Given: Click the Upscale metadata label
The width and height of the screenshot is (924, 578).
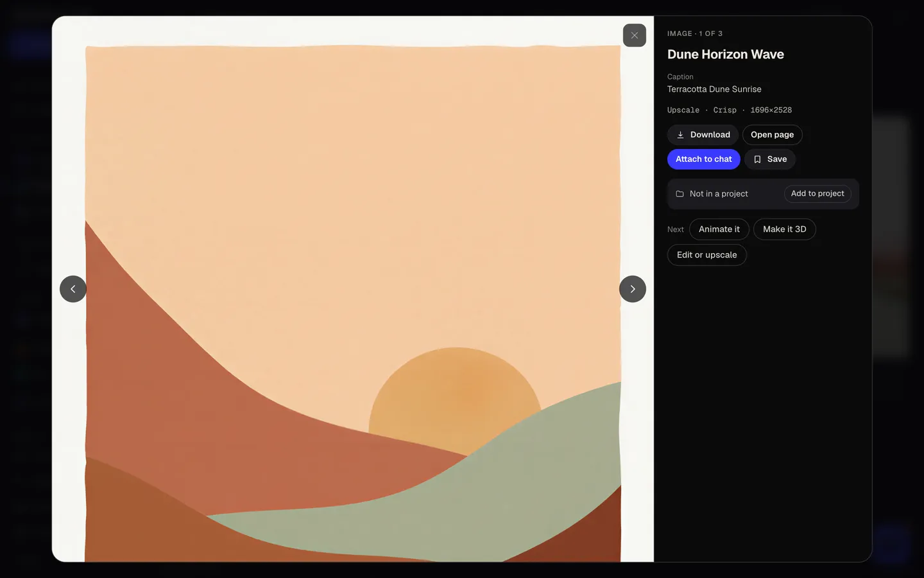Looking at the screenshot, I should click(x=683, y=110).
